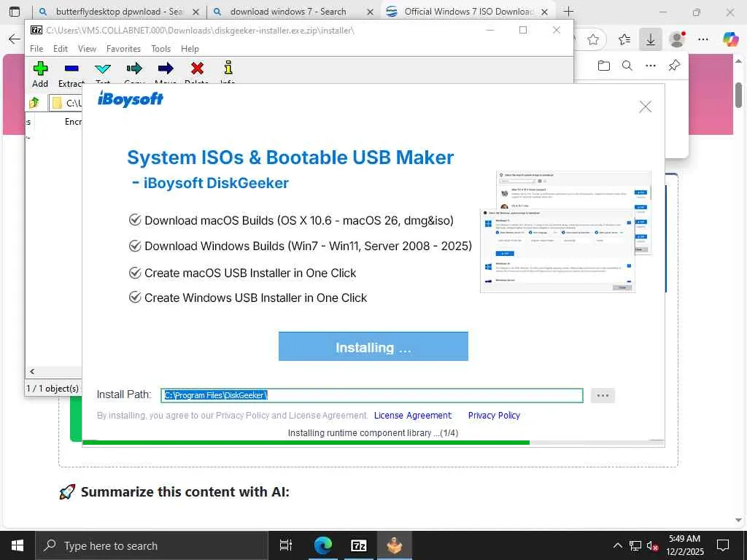Screen dimensions: 747x560
Task: Go up one folder in 7-Zip
Action: (x=34, y=102)
